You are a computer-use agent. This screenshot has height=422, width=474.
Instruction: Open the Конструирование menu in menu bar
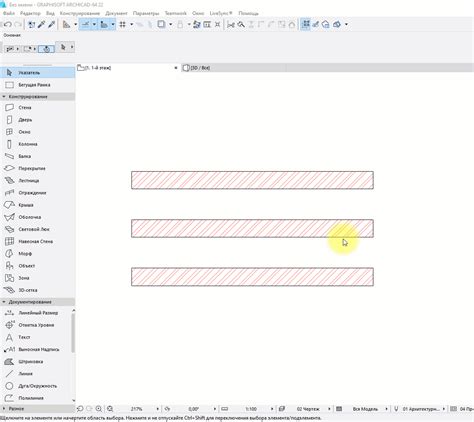[x=80, y=13]
